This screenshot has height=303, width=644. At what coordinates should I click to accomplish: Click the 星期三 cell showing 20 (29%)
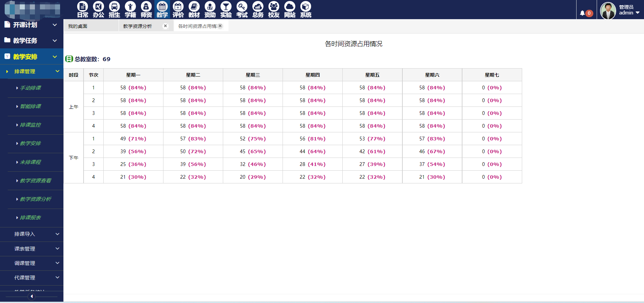point(253,177)
